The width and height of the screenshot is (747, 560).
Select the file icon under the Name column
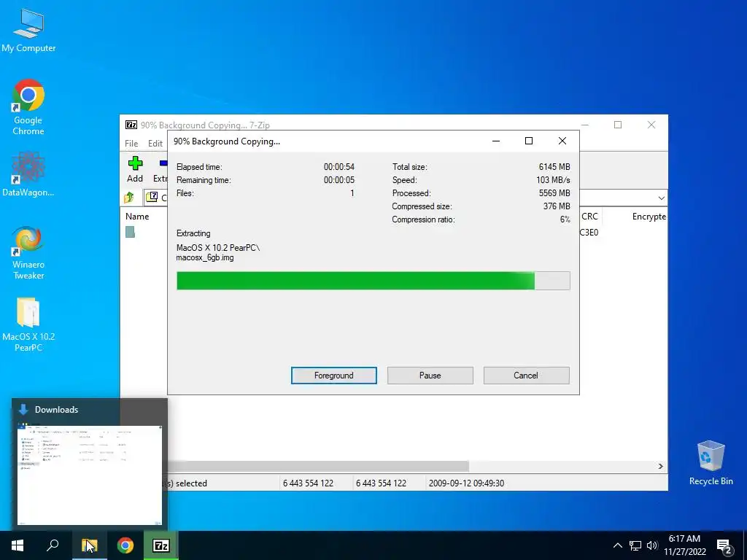coord(130,232)
